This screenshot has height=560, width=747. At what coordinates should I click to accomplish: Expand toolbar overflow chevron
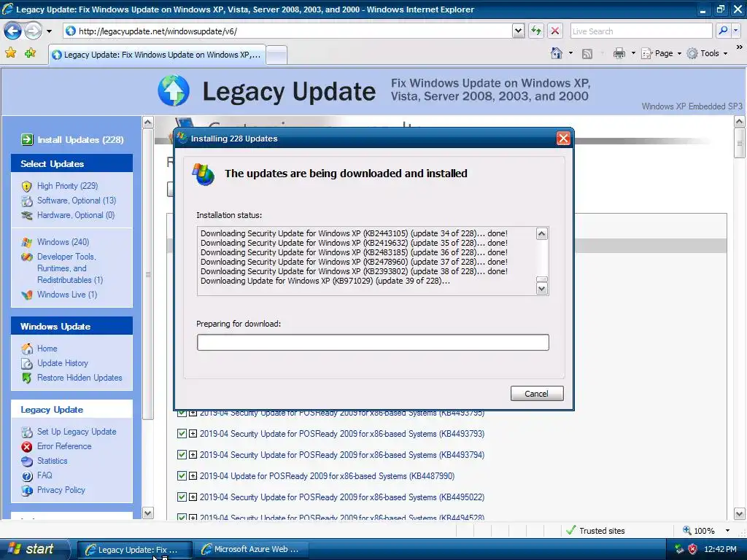[x=739, y=47]
